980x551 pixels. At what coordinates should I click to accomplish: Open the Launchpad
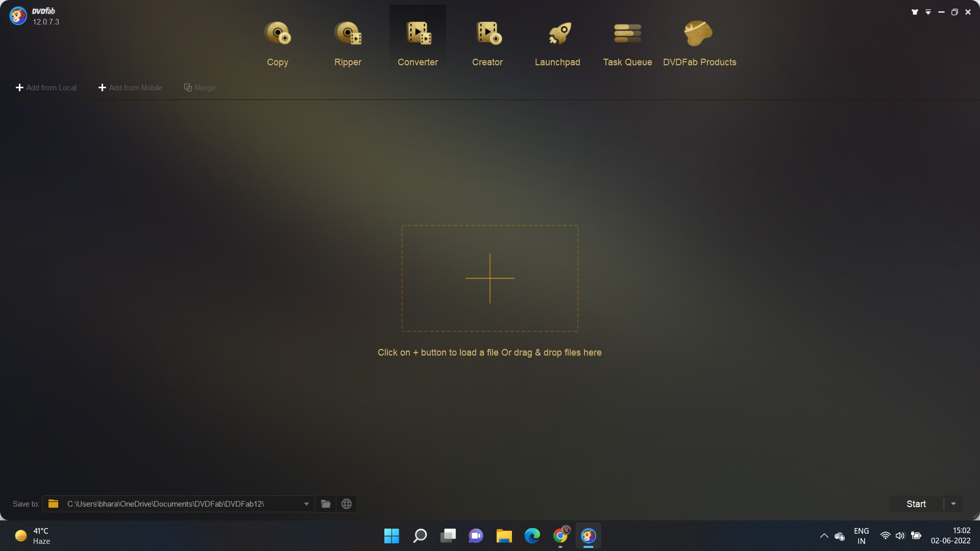click(557, 43)
